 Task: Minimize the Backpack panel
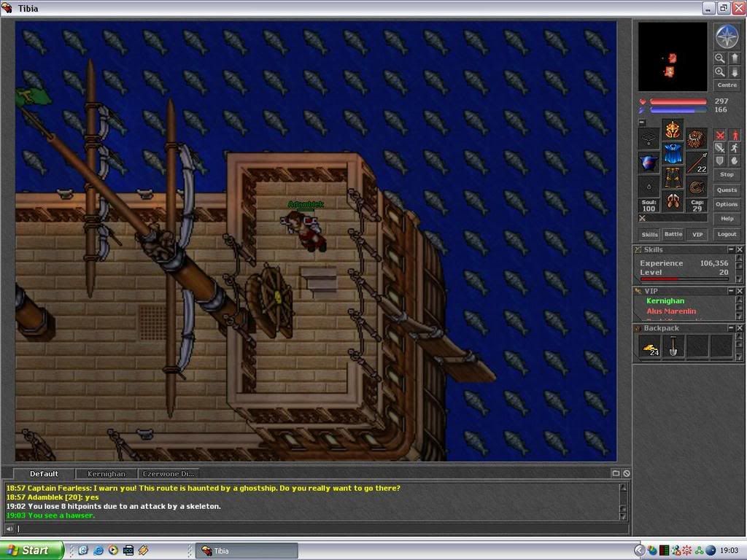[731, 328]
